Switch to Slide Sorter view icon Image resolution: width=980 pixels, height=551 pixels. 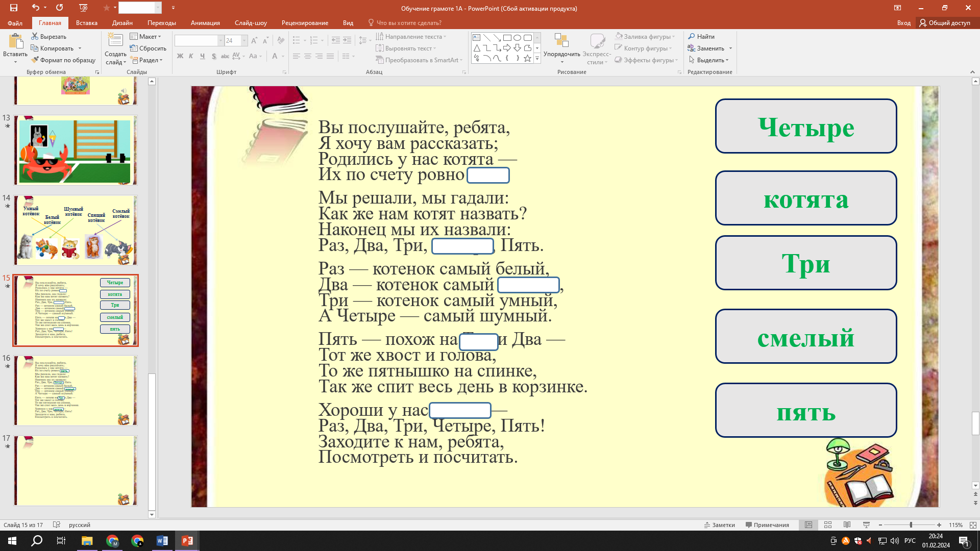[828, 525]
